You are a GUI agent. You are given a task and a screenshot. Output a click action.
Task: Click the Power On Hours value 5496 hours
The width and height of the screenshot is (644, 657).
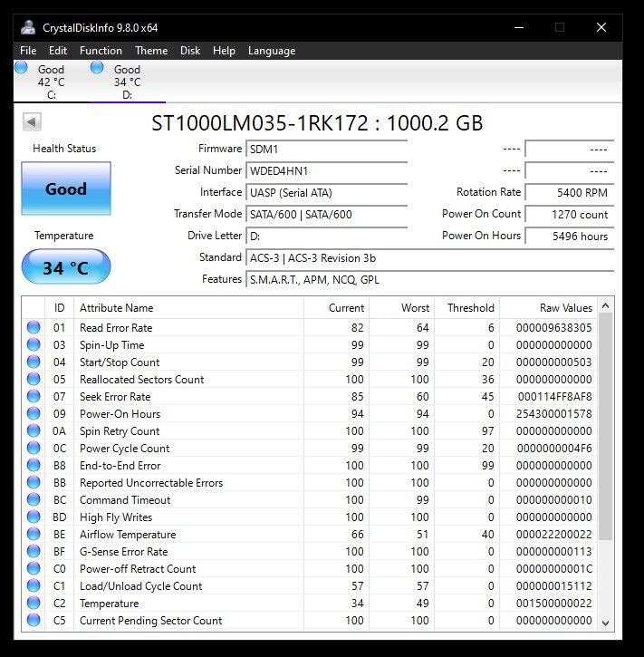pyautogui.click(x=570, y=237)
